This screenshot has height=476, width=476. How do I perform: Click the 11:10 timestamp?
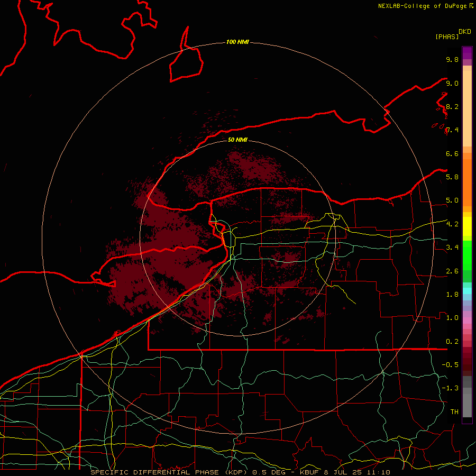coord(379,472)
